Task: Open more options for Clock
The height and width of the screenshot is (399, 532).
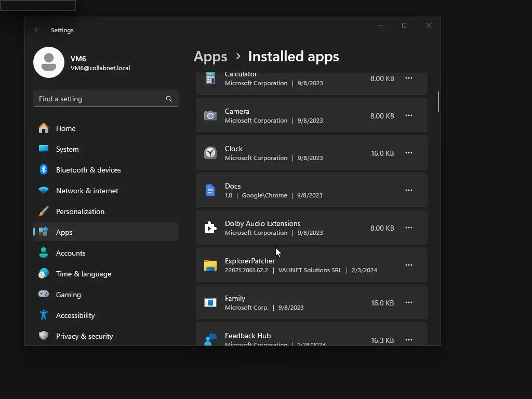Action: [x=409, y=153]
